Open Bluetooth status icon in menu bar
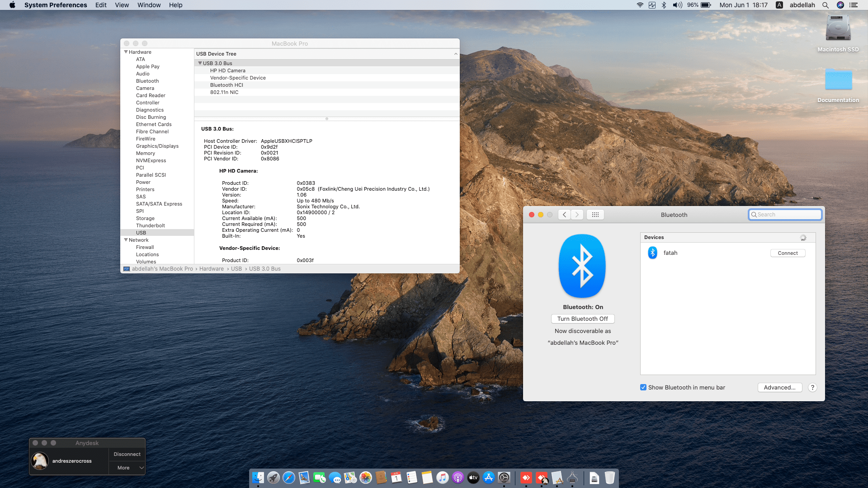Image resolution: width=868 pixels, height=488 pixels. (664, 5)
